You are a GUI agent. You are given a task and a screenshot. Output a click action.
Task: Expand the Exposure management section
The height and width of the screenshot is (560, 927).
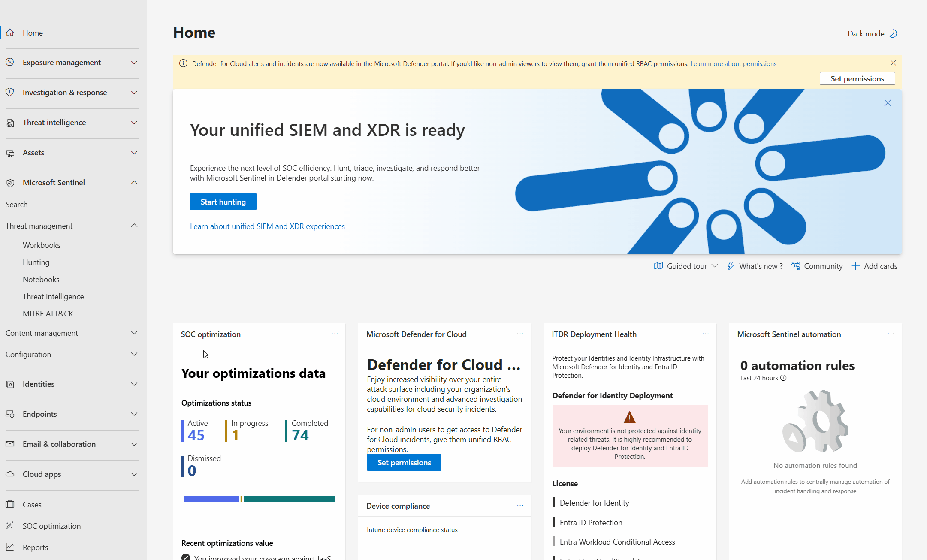(x=134, y=62)
